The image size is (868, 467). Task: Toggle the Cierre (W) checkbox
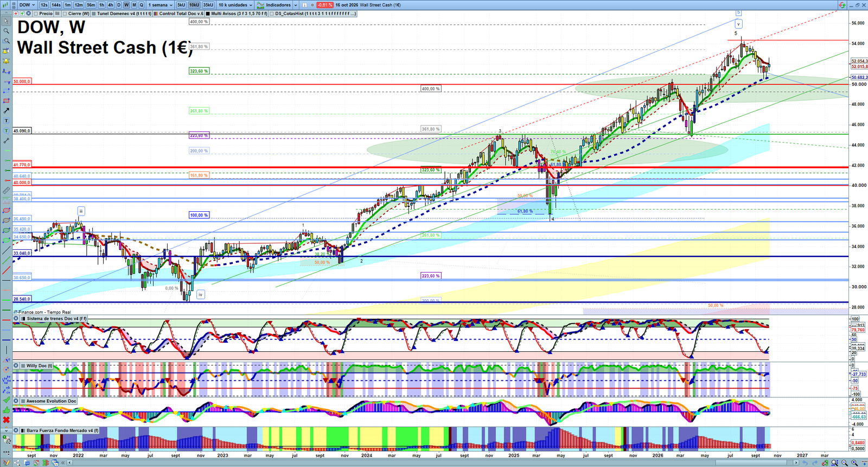(65, 14)
